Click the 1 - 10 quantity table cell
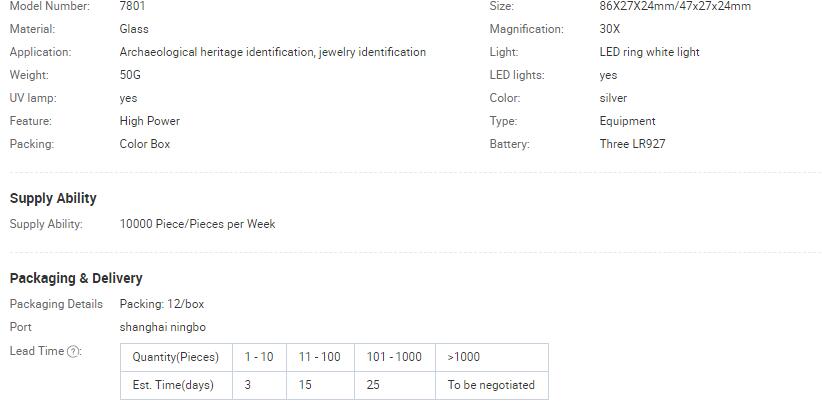This screenshot has height=417, width=822. pyautogui.click(x=259, y=357)
